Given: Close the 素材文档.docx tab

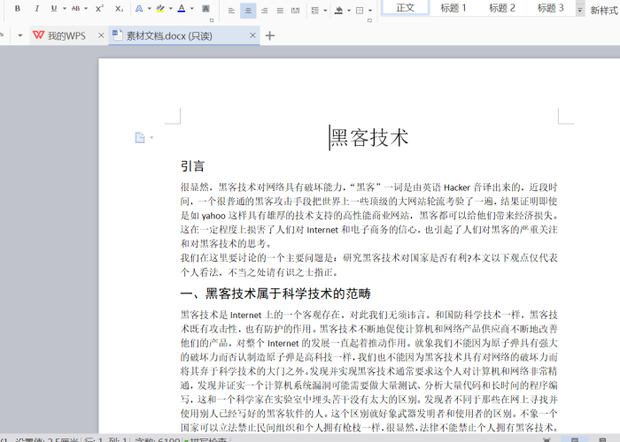Looking at the screenshot, I should (253, 36).
